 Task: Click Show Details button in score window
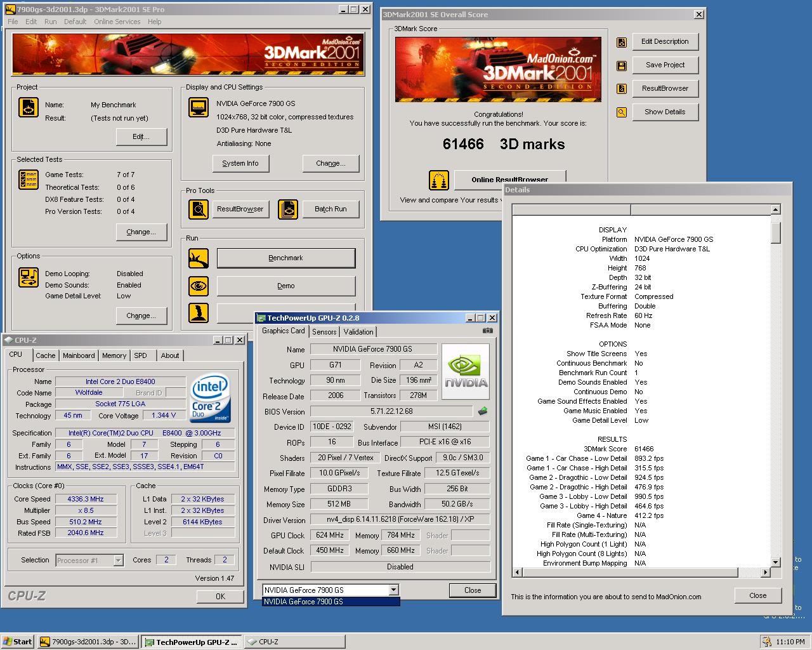coord(665,112)
